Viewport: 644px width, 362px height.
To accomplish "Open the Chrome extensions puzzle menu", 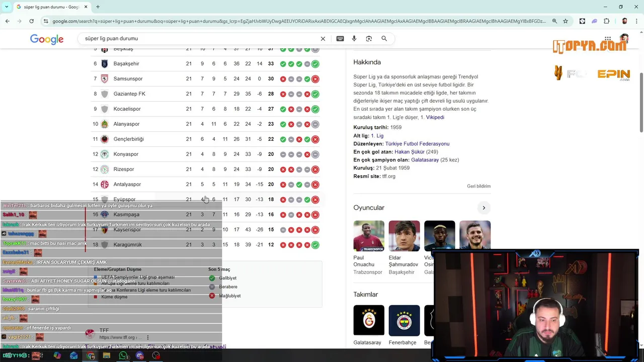I will (606, 21).
